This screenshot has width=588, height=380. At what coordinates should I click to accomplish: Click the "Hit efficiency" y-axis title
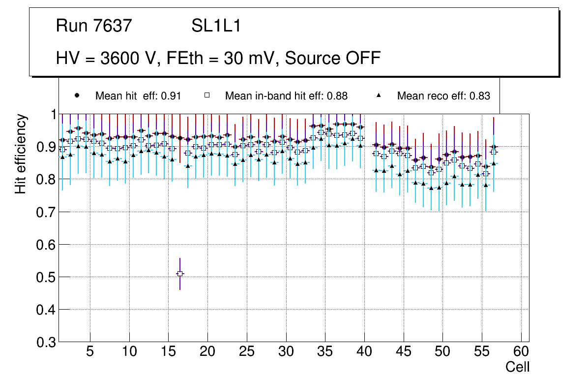click(x=21, y=154)
